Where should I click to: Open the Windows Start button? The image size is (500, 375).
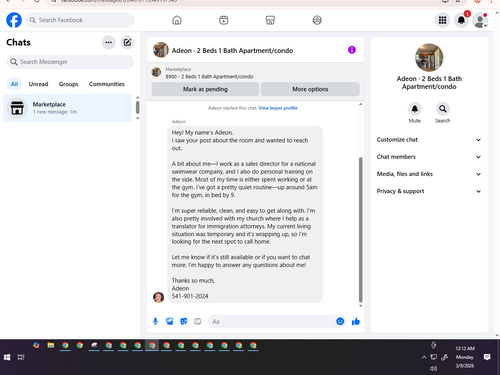pyautogui.click(x=7, y=357)
